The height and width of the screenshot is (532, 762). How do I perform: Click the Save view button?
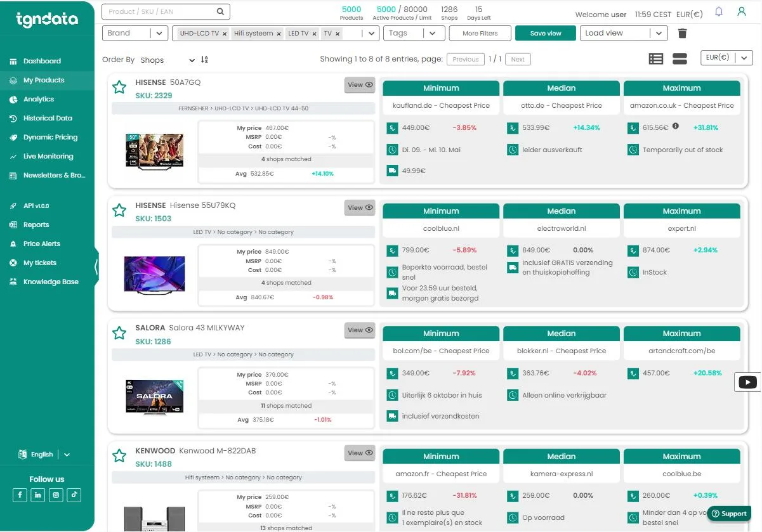[x=546, y=33]
